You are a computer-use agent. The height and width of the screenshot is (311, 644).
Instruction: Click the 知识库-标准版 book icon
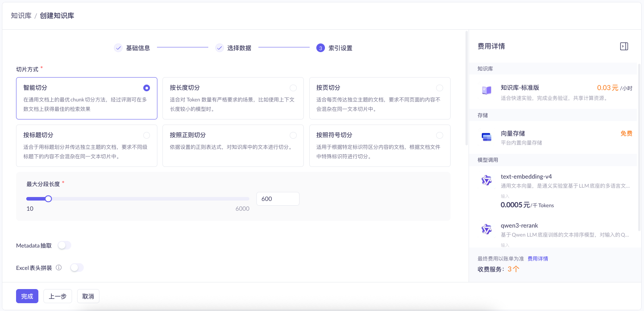click(x=487, y=90)
